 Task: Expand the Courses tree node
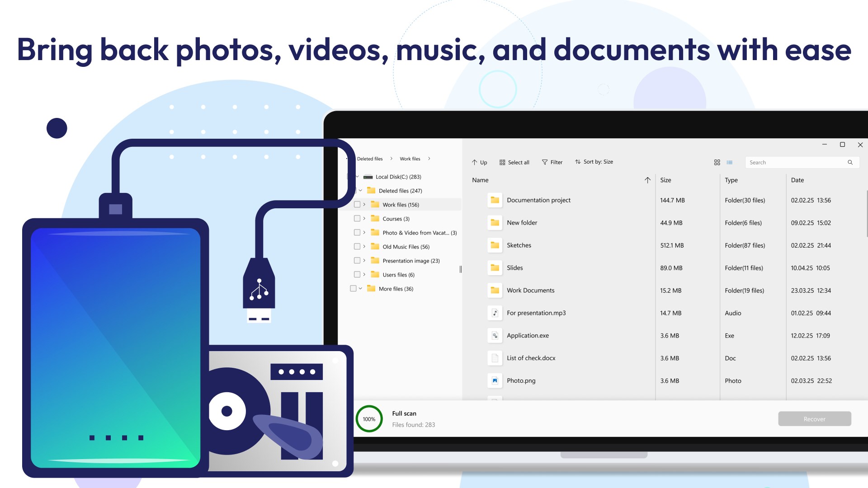click(x=364, y=218)
